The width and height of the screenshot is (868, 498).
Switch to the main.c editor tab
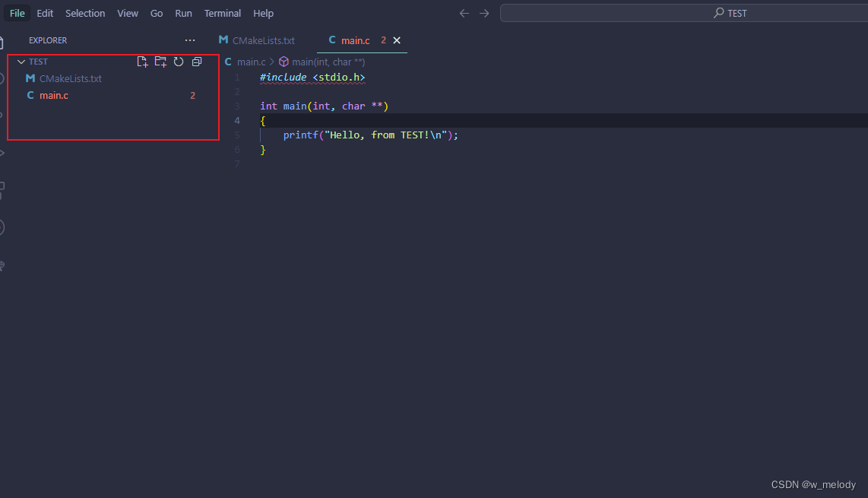click(x=355, y=40)
